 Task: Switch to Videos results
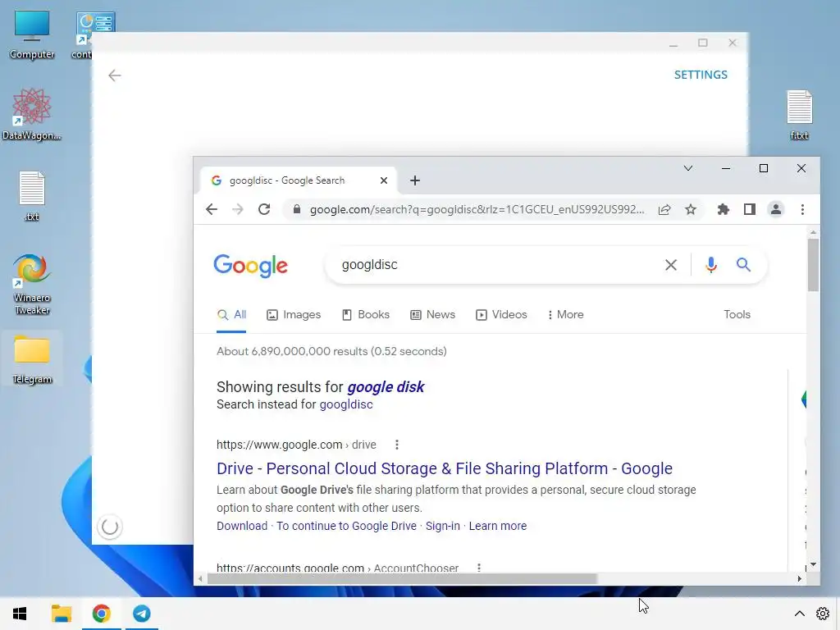tap(501, 315)
